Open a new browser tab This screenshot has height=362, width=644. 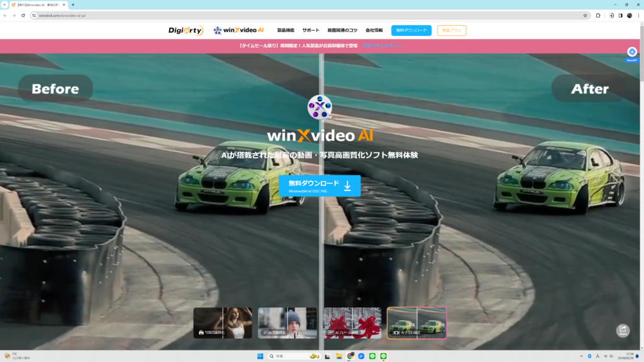coord(73,5)
